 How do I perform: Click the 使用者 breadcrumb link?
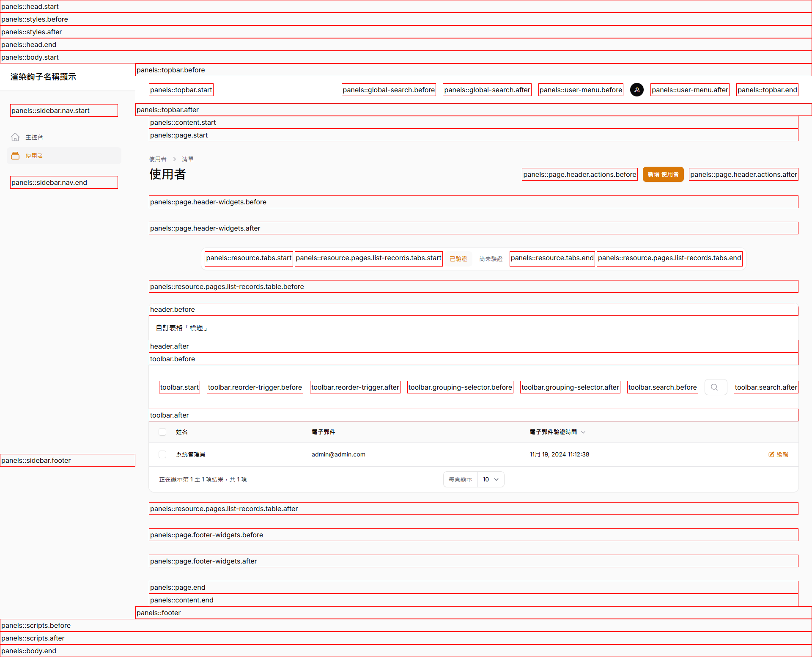tap(158, 159)
